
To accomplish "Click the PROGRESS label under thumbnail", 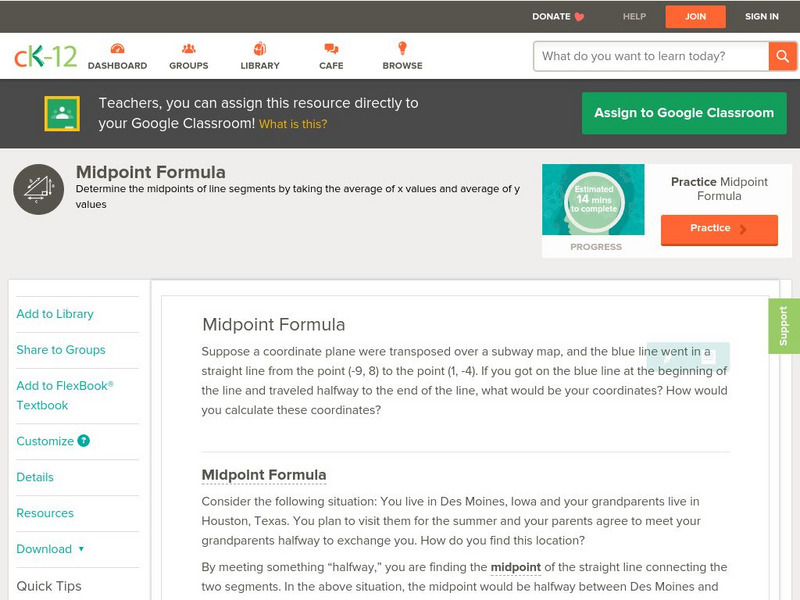I will [x=596, y=246].
